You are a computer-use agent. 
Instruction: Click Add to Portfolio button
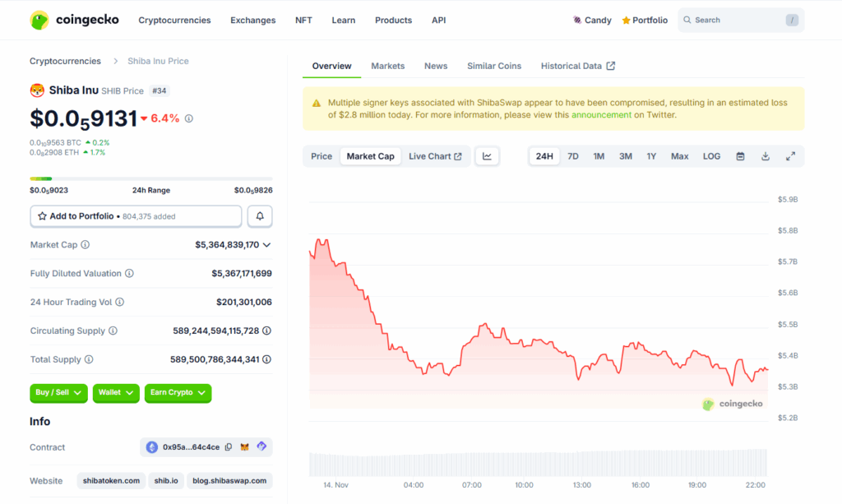pyautogui.click(x=136, y=216)
